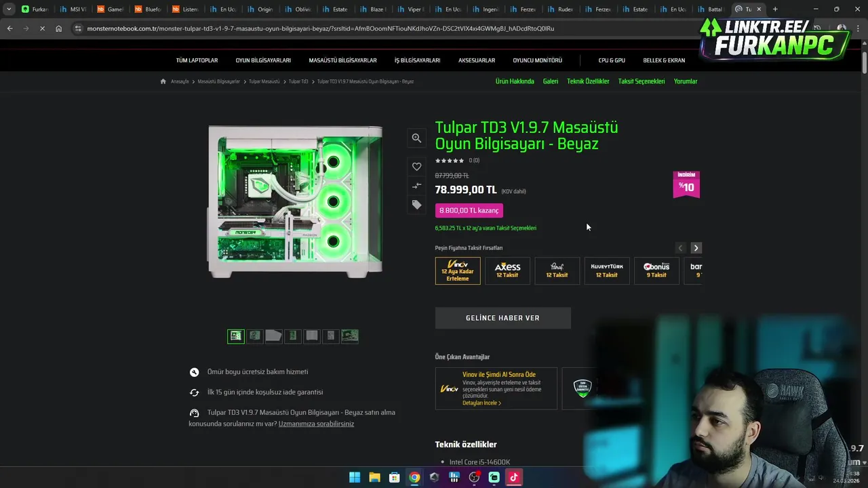Open OYUNCU MONİTÖRÜ menu
This screenshot has width=868, height=488.
pyautogui.click(x=537, y=60)
